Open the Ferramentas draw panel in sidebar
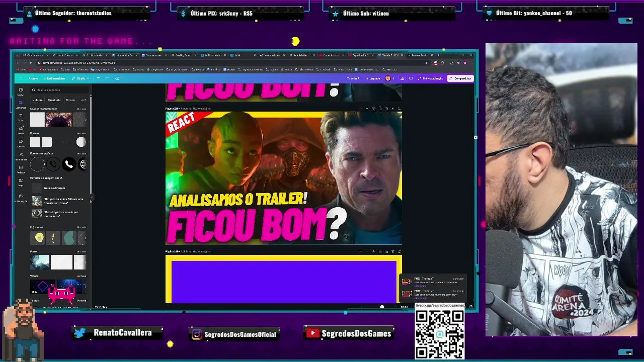 pyautogui.click(x=21, y=156)
